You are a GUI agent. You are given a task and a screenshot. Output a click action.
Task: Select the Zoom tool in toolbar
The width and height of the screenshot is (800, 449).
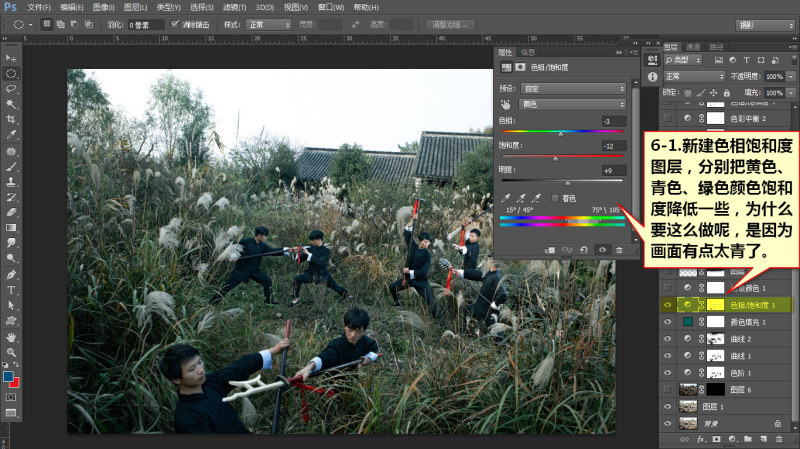[x=11, y=352]
